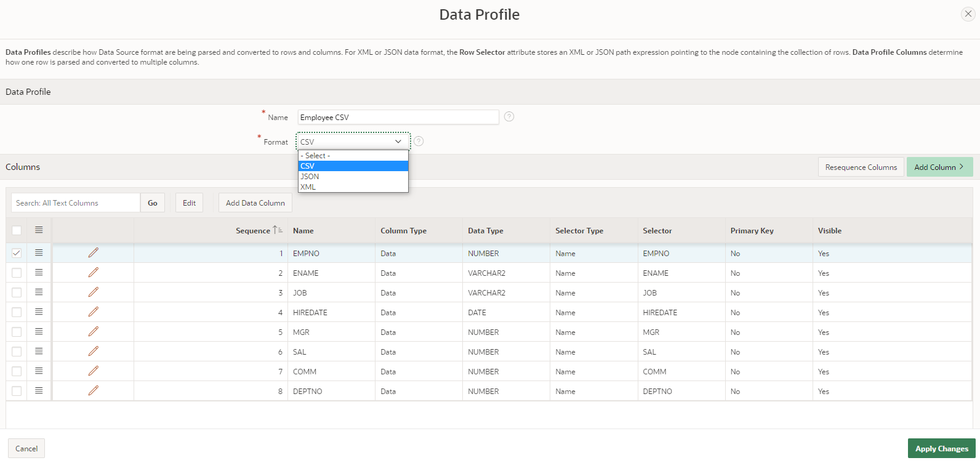Viewport: 980px width, 463px height.
Task: Cancel the Data Profile dialog
Action: point(26,448)
